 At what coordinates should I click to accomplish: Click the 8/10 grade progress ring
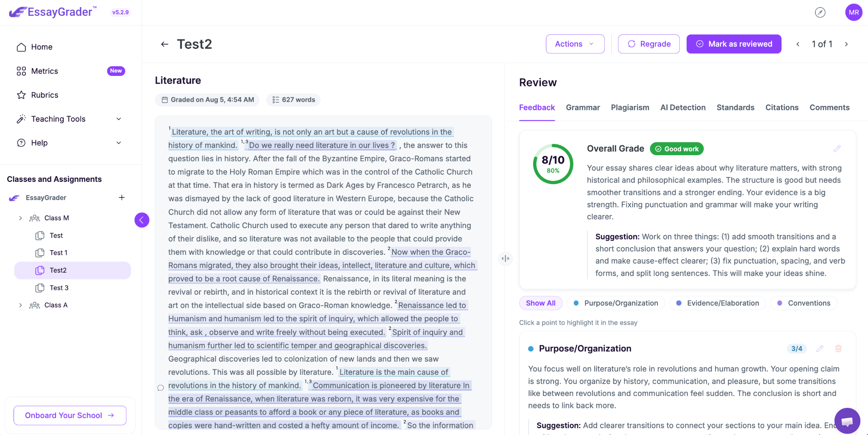(553, 164)
